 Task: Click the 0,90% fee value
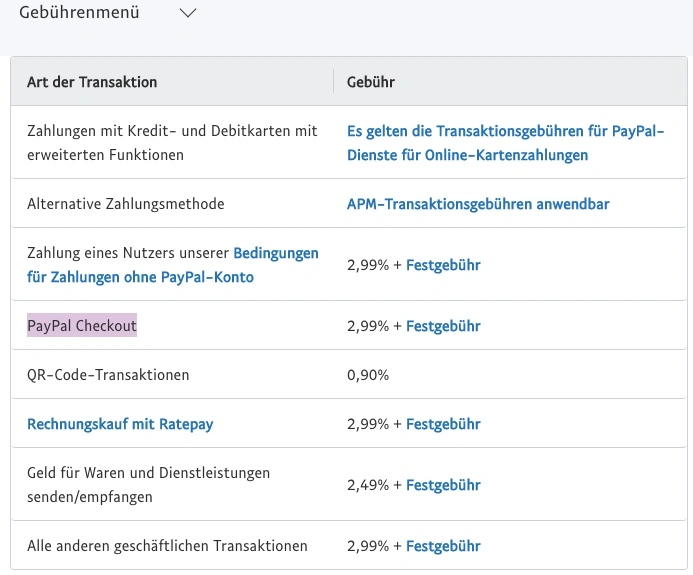click(368, 375)
